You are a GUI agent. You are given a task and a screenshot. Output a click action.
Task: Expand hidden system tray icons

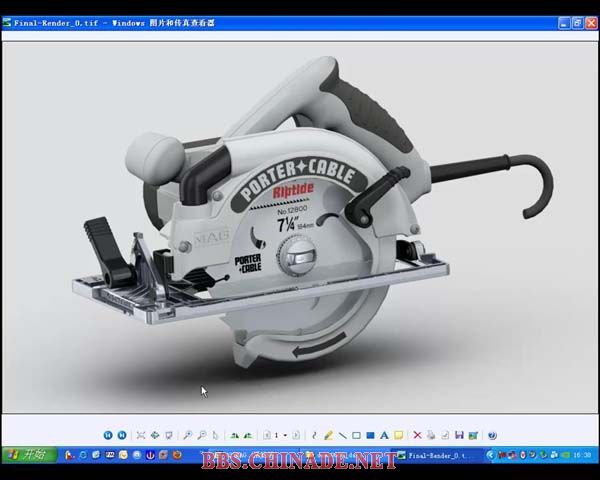pyautogui.click(x=491, y=455)
